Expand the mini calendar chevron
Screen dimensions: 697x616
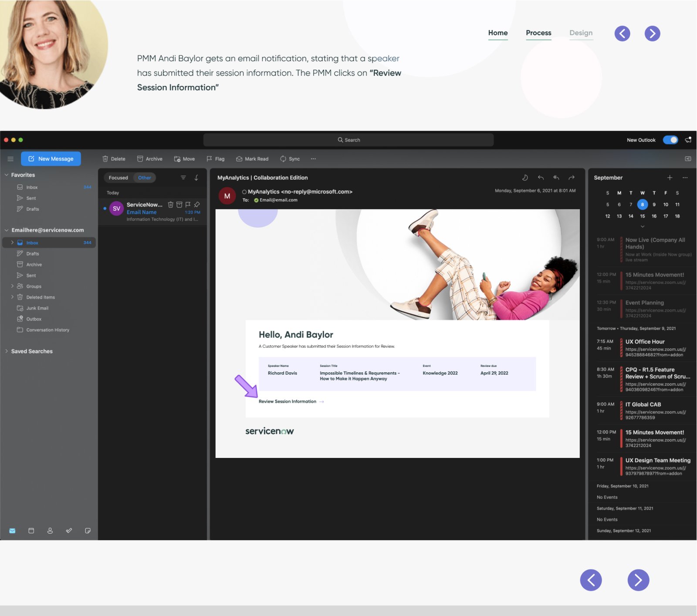coord(643,226)
